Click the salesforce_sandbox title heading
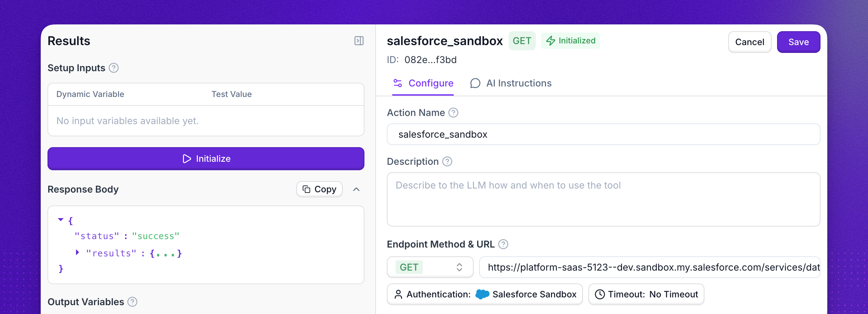The image size is (868, 314). tap(445, 41)
